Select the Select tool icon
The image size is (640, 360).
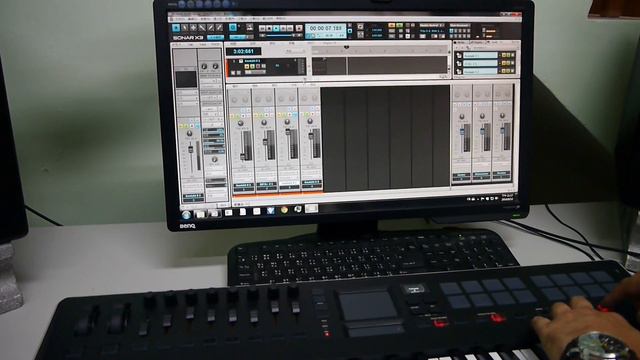pyautogui.click(x=185, y=28)
